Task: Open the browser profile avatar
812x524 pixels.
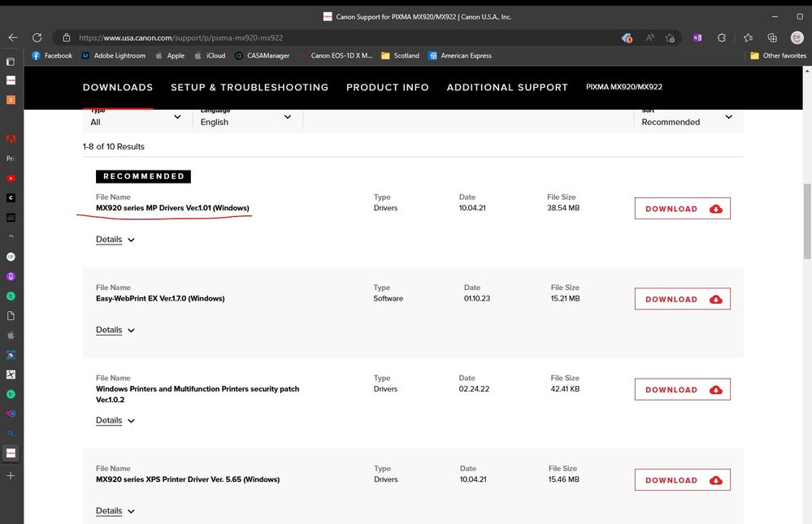Action: [x=797, y=37]
